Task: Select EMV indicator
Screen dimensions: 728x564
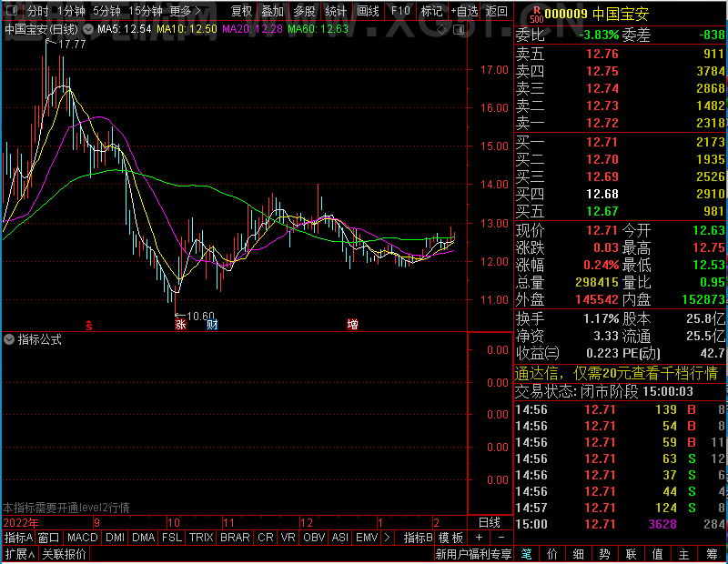Action: click(x=367, y=538)
